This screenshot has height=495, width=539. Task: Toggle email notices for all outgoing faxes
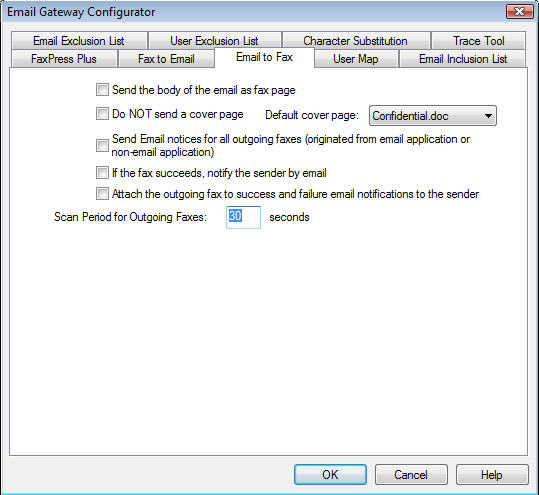[102, 145]
